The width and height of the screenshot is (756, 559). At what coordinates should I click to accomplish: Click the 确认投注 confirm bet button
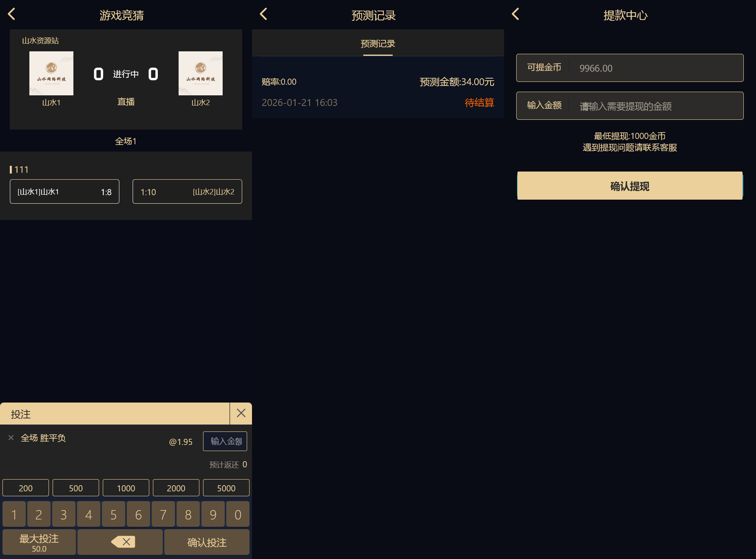point(206,542)
